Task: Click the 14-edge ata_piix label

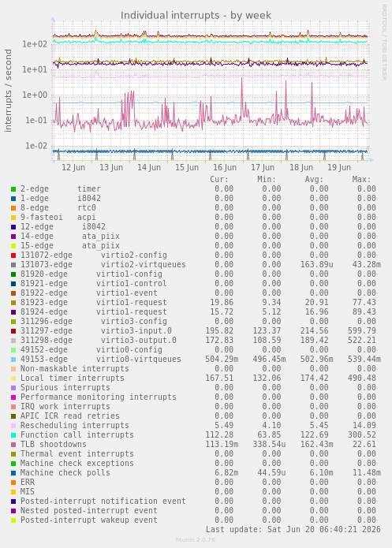Action: (x=70, y=237)
